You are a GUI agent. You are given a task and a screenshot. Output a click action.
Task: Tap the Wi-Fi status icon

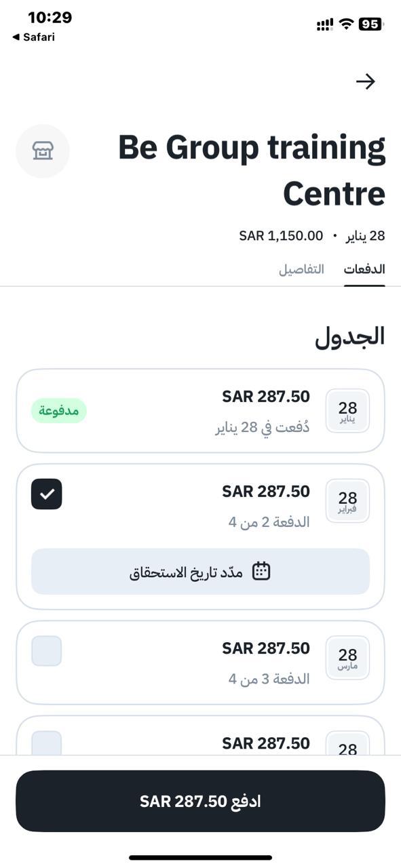point(347,24)
